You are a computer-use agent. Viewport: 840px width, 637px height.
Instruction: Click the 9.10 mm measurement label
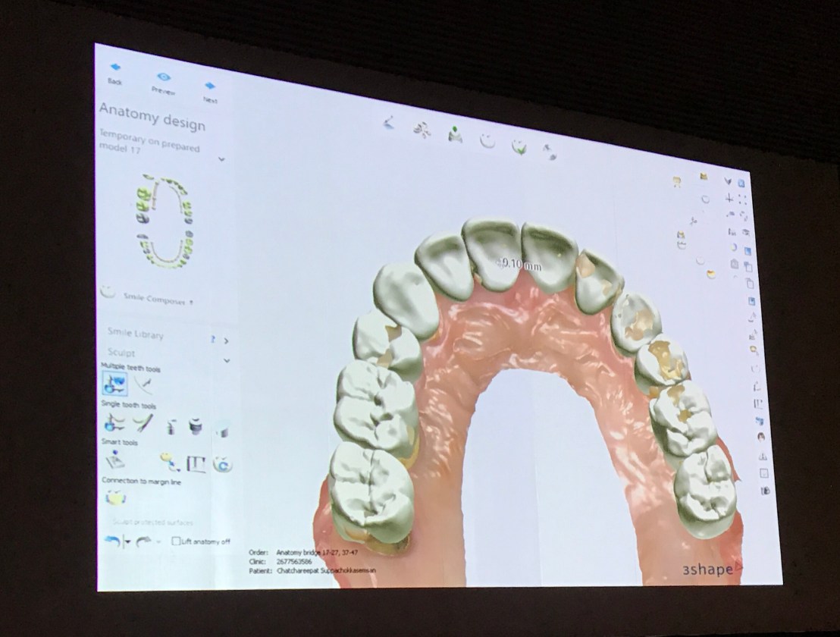[x=519, y=264]
